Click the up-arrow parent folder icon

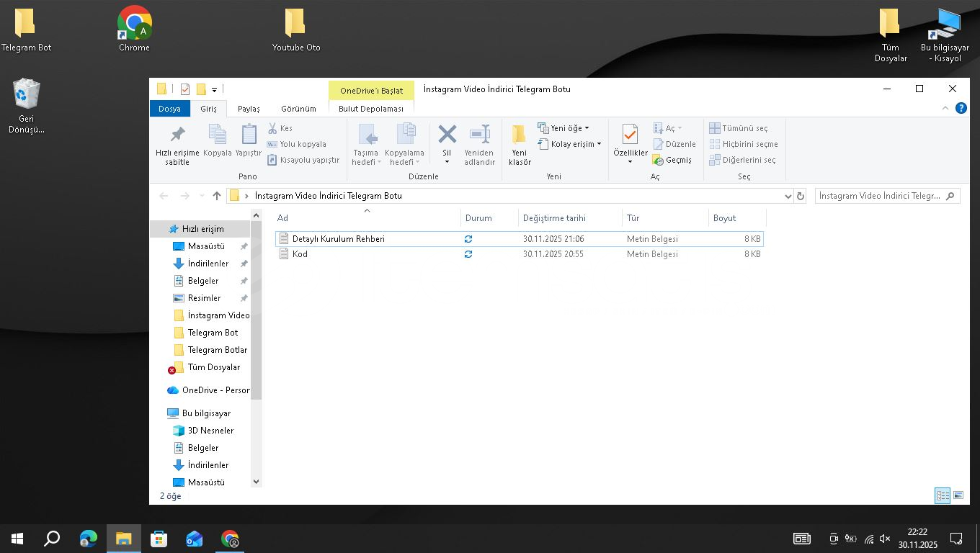(x=217, y=196)
